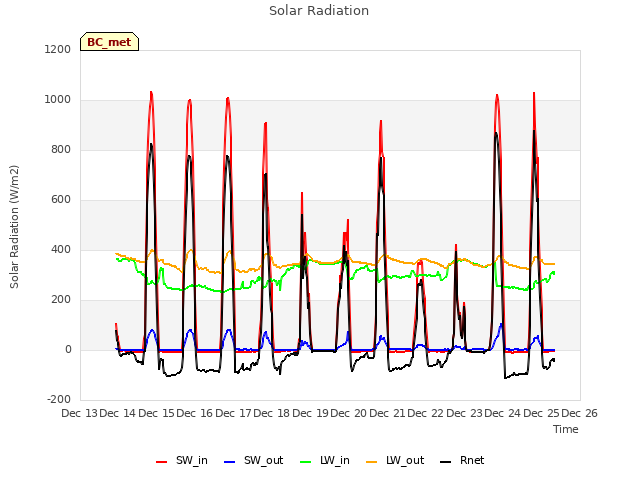Click the 1000 y-axis tick label
The height and width of the screenshot is (480, 640).
click(58, 100)
